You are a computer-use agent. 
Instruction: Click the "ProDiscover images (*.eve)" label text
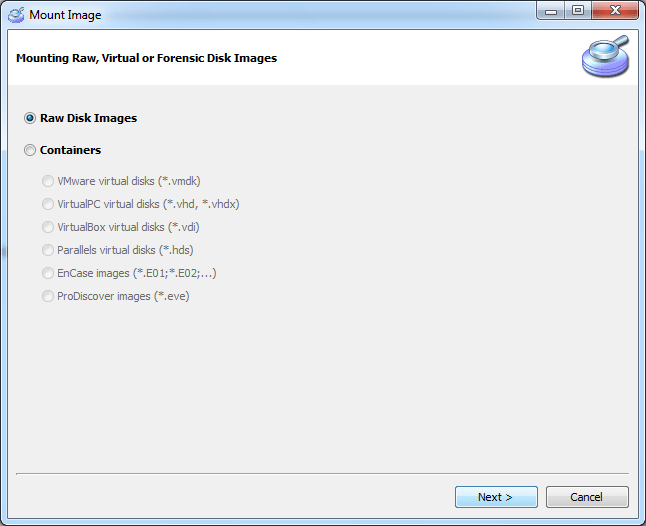click(123, 296)
